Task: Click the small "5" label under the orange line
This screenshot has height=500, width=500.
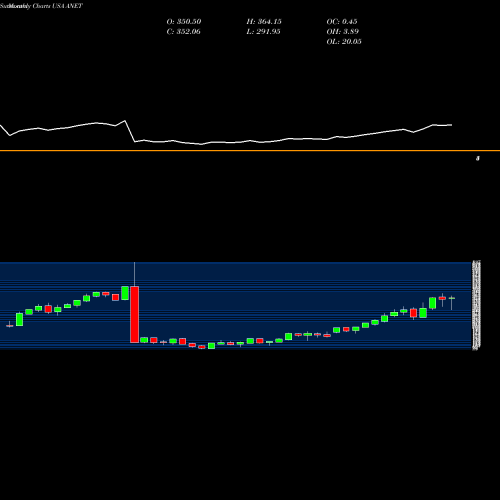Action: pyautogui.click(x=478, y=159)
